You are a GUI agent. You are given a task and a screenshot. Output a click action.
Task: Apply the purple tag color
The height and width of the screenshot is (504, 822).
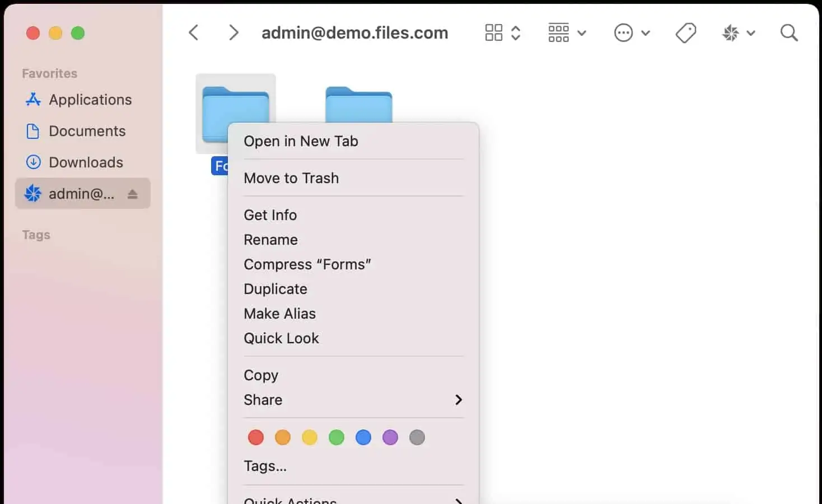point(390,437)
